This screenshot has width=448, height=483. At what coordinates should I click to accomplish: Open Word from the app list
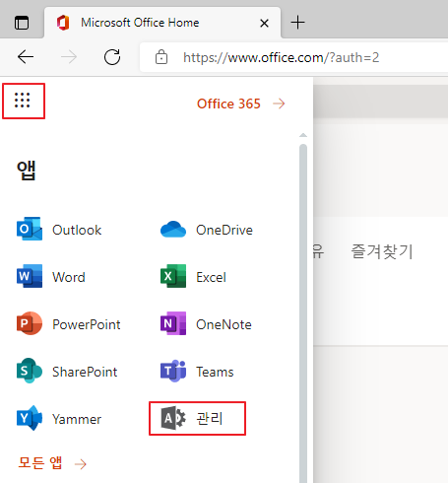click(51, 277)
